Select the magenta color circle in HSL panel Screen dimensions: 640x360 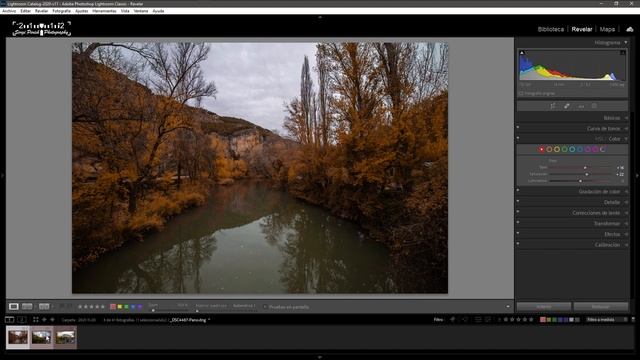pyautogui.click(x=596, y=149)
